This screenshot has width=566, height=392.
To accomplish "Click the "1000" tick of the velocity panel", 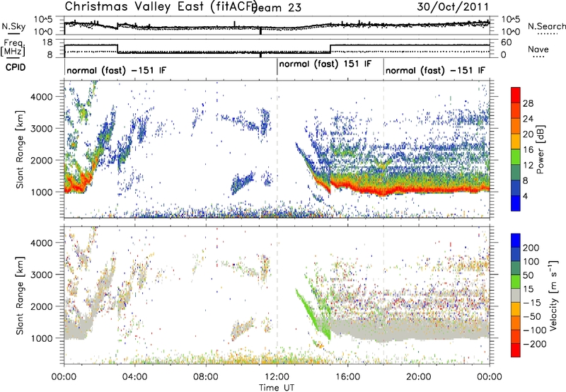I will coord(41,338).
